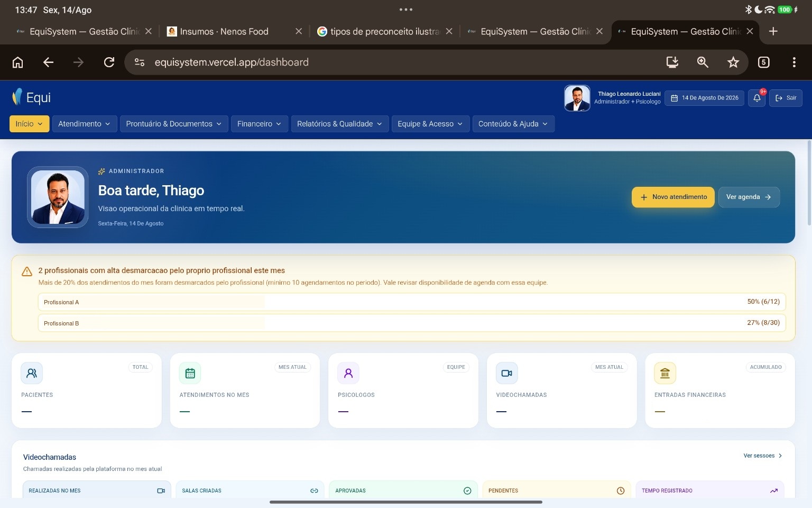Viewport: 812px width, 508px height.
Task: Click the Psicologos person icon
Action: coord(348,373)
